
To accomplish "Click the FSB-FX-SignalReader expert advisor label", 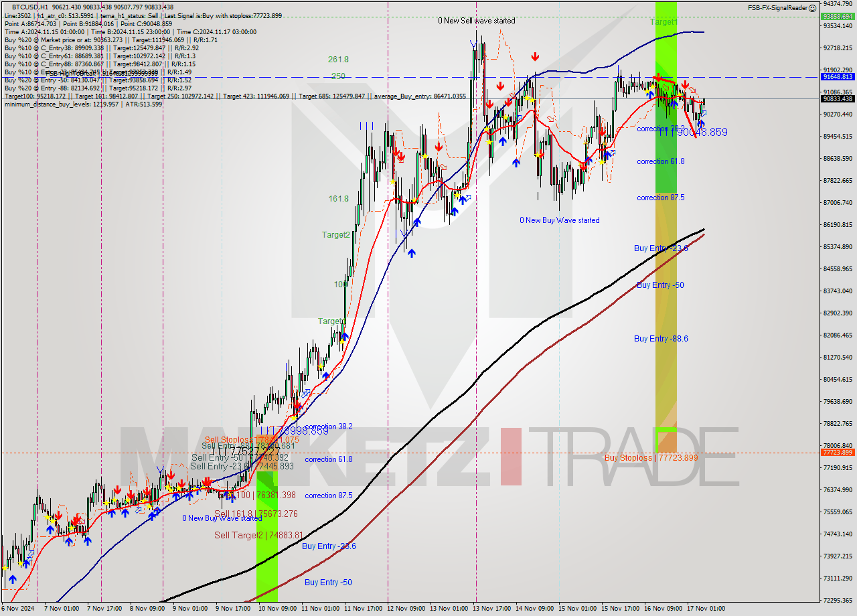I will [x=777, y=8].
